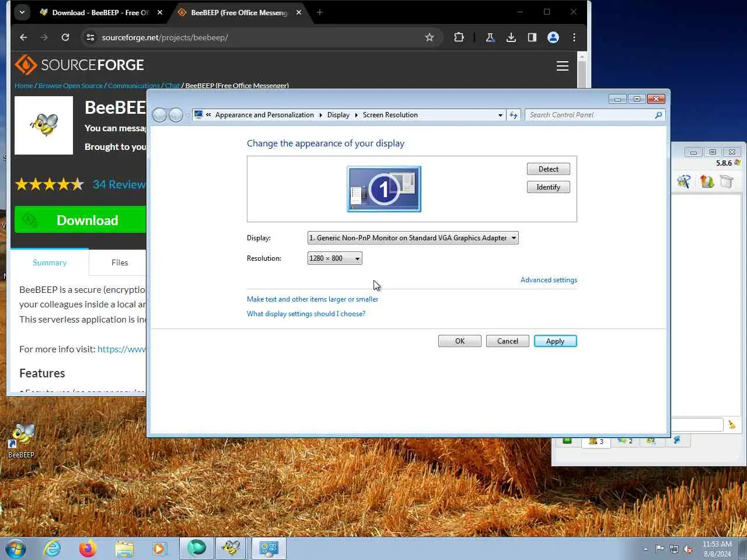
Task: Select the Files tab on SourceForge
Action: coord(120,262)
